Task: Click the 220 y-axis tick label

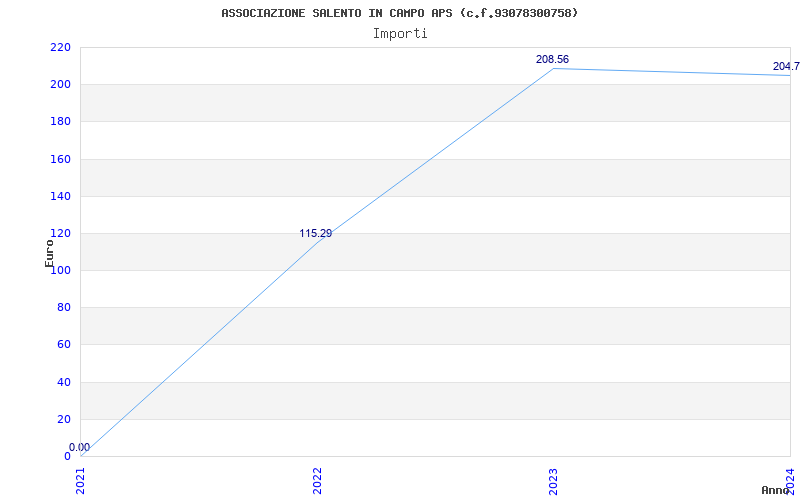Action: coord(60,47)
